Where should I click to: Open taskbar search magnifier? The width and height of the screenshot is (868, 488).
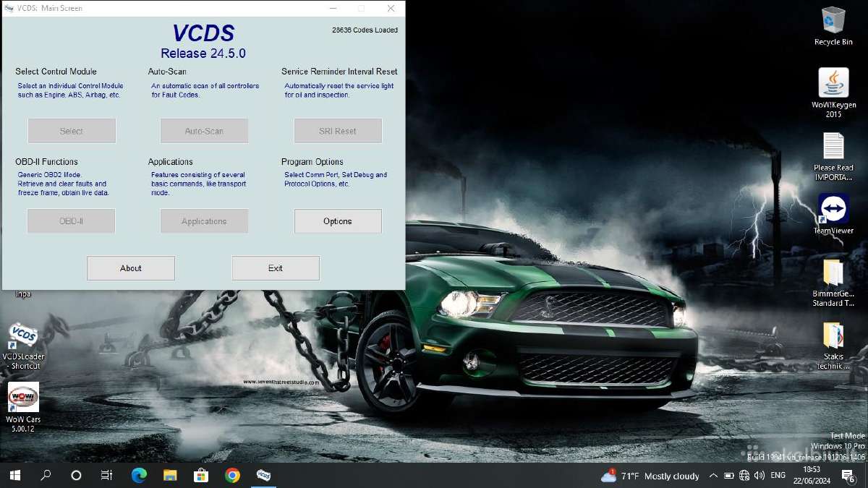pyautogui.click(x=46, y=475)
